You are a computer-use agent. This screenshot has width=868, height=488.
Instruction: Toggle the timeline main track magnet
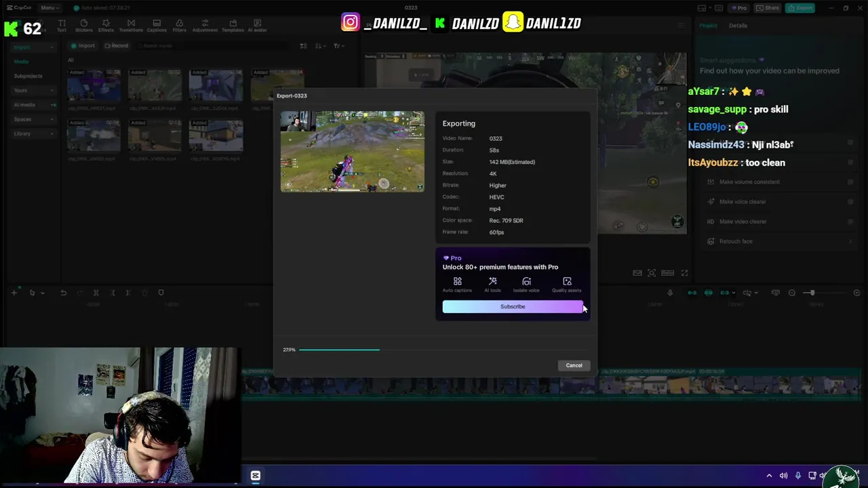692,293
